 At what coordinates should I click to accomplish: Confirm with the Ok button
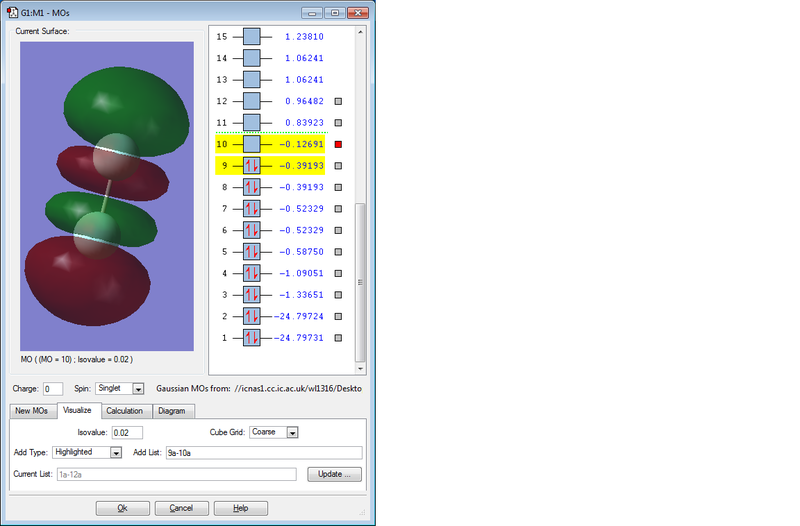point(122,508)
